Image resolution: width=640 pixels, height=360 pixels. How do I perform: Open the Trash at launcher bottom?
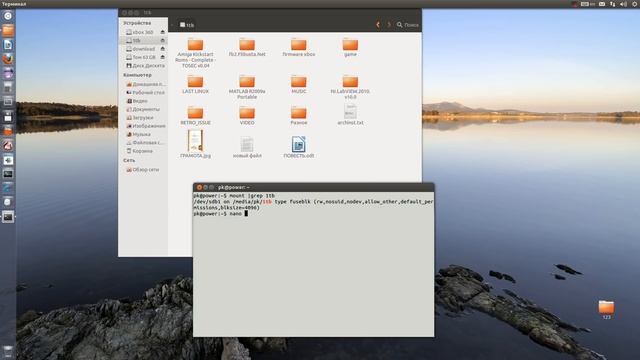8,351
